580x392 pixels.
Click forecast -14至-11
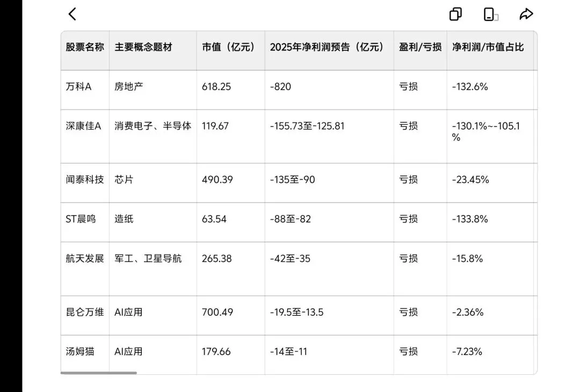(288, 352)
